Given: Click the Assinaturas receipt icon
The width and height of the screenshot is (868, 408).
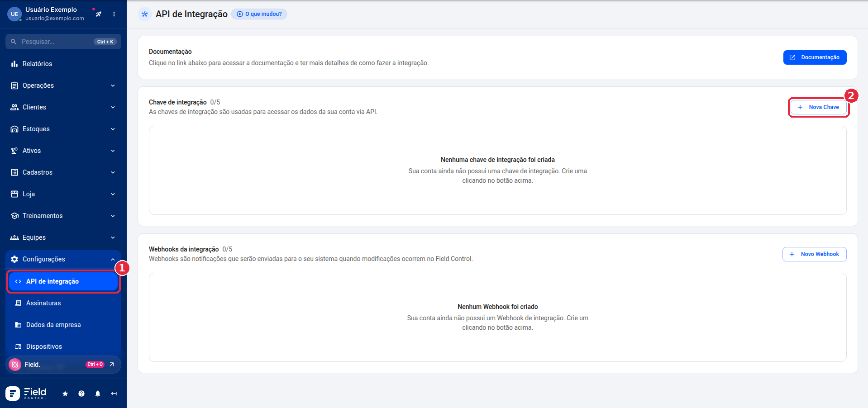Looking at the screenshot, I should click(18, 303).
